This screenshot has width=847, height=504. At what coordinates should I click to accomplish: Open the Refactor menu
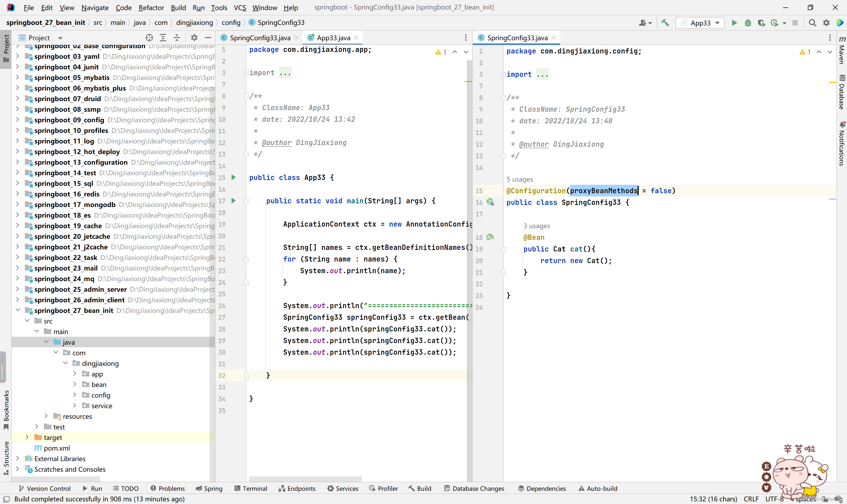(x=151, y=7)
